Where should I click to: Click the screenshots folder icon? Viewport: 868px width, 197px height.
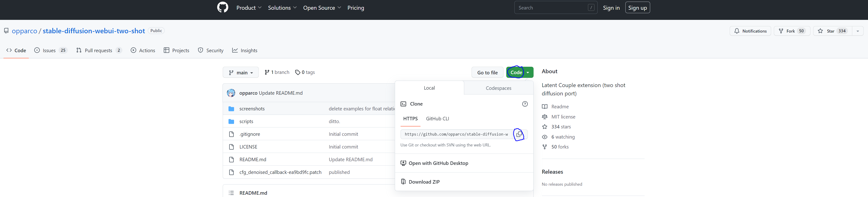pyautogui.click(x=231, y=109)
